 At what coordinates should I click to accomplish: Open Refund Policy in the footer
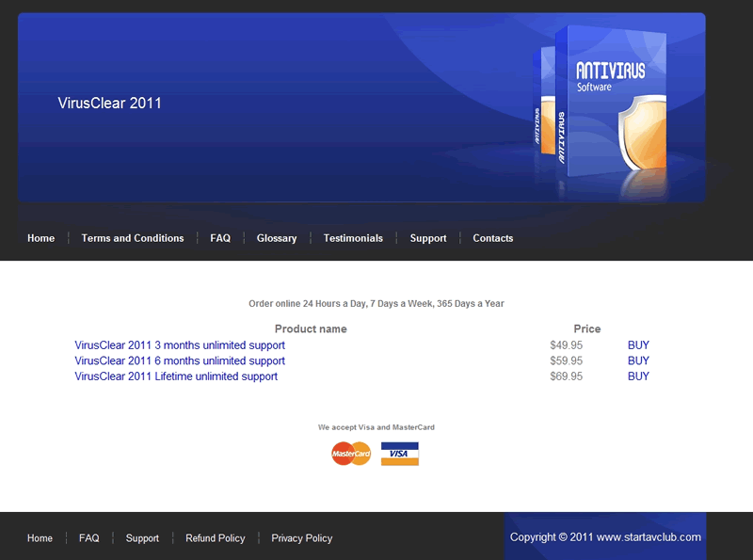pyautogui.click(x=216, y=538)
